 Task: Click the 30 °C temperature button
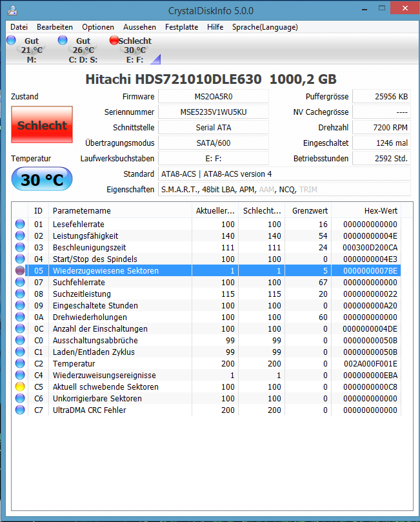coord(42,179)
